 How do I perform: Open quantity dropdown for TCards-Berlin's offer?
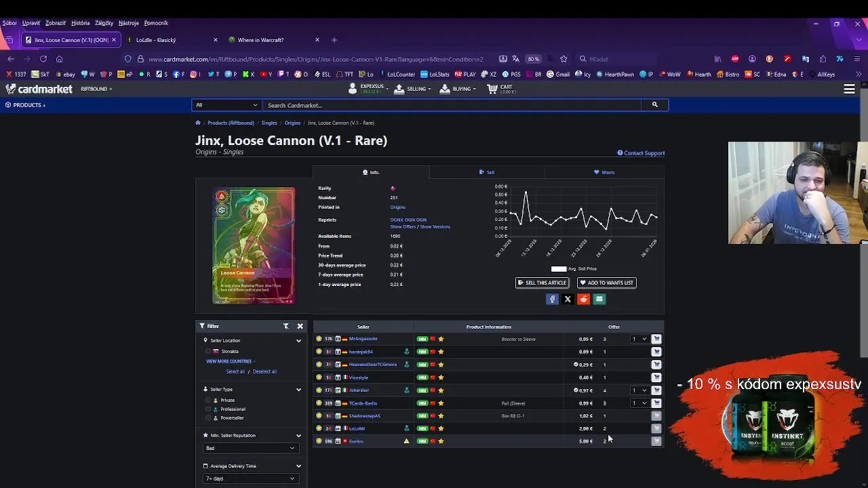639,403
